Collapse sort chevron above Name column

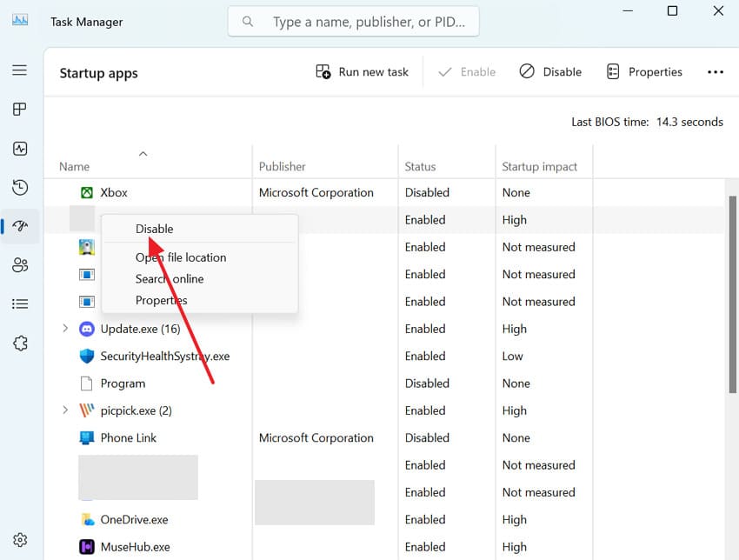point(143,154)
